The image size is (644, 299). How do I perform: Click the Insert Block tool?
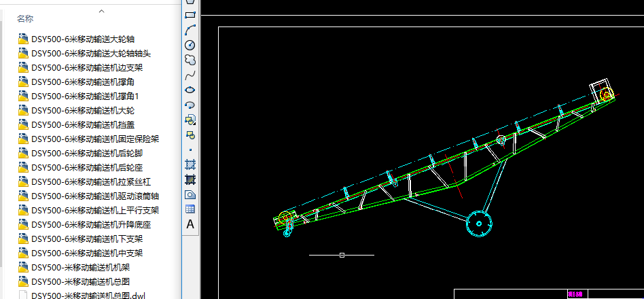pyautogui.click(x=190, y=120)
